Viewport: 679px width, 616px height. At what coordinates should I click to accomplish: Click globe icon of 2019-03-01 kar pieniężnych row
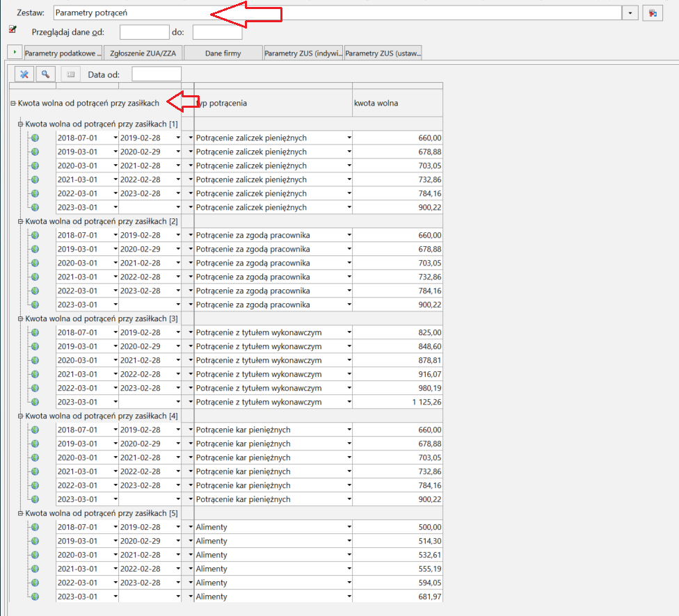[35, 444]
